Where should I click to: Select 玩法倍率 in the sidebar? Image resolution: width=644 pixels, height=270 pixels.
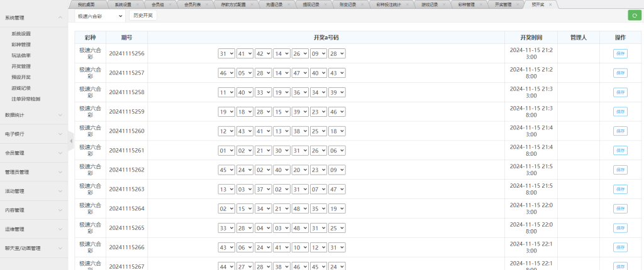21,55
